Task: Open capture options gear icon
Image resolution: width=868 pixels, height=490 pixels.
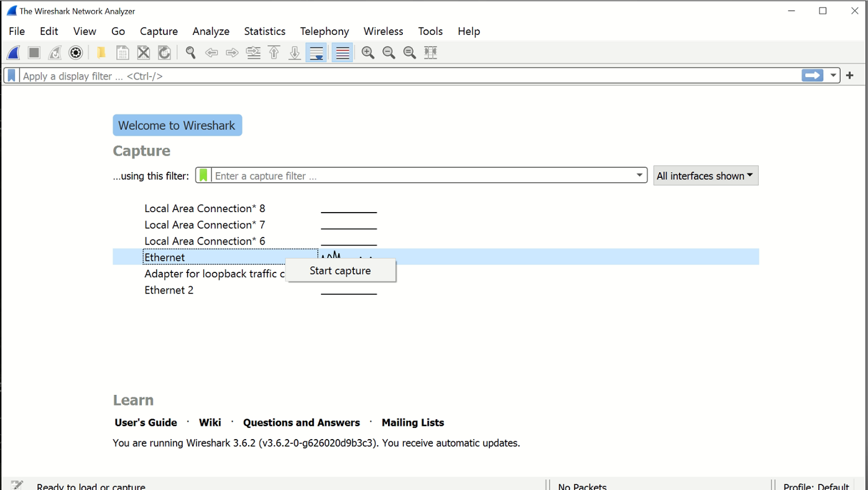Action: pyautogui.click(x=76, y=53)
